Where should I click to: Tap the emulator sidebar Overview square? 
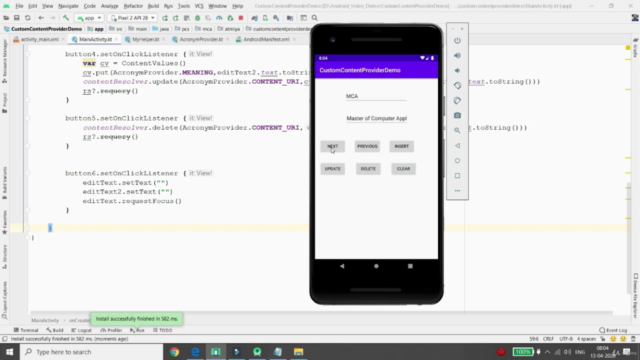pyautogui.click(x=457, y=176)
